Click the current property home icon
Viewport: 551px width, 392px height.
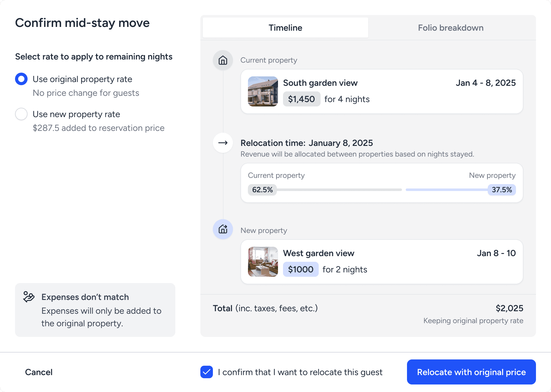point(223,60)
